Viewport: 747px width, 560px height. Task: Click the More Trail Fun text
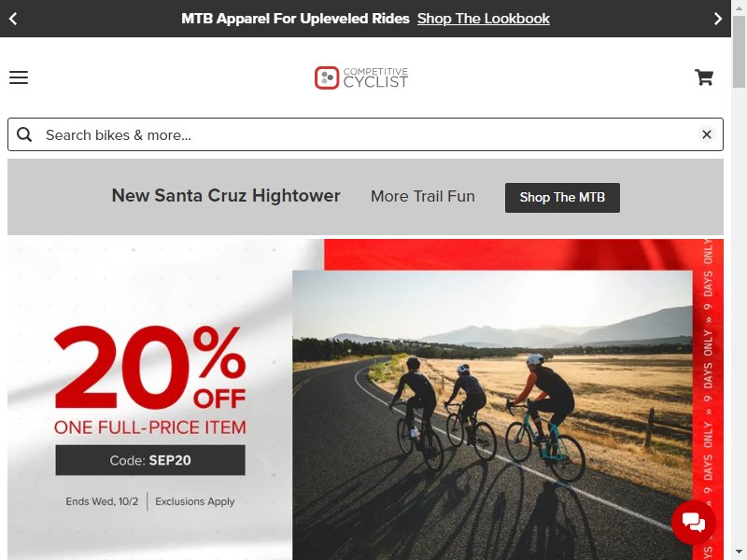(423, 196)
